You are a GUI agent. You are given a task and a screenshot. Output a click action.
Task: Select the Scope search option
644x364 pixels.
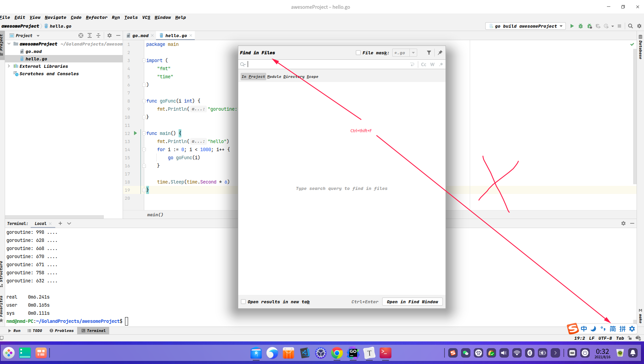312,77
